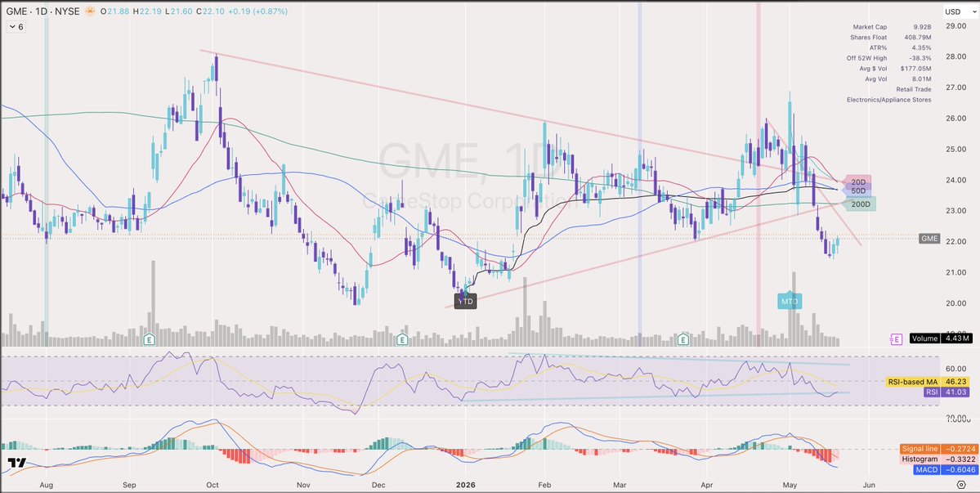Click the market status sun icon by NYSE
This screenshot has height=493, width=980.
tap(92, 11)
